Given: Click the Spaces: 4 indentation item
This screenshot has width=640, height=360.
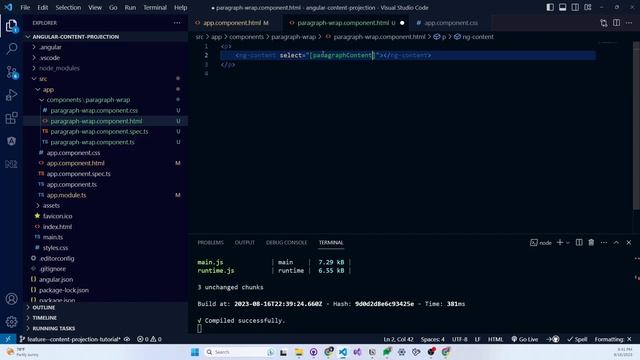Looking at the screenshot, I should click(x=433, y=339).
